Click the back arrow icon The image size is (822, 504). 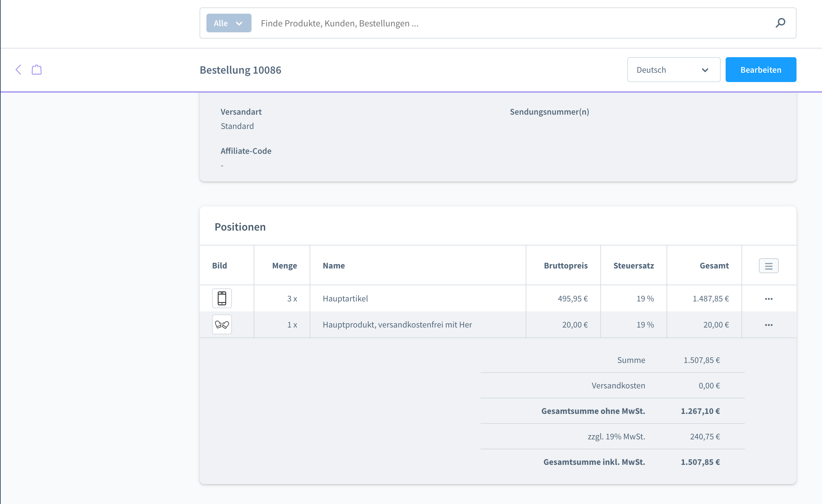pos(19,70)
